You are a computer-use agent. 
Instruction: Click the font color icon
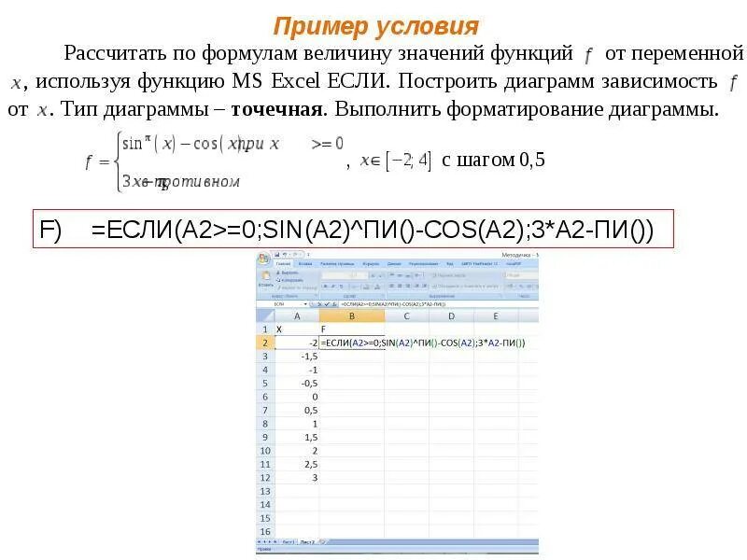[x=377, y=287]
